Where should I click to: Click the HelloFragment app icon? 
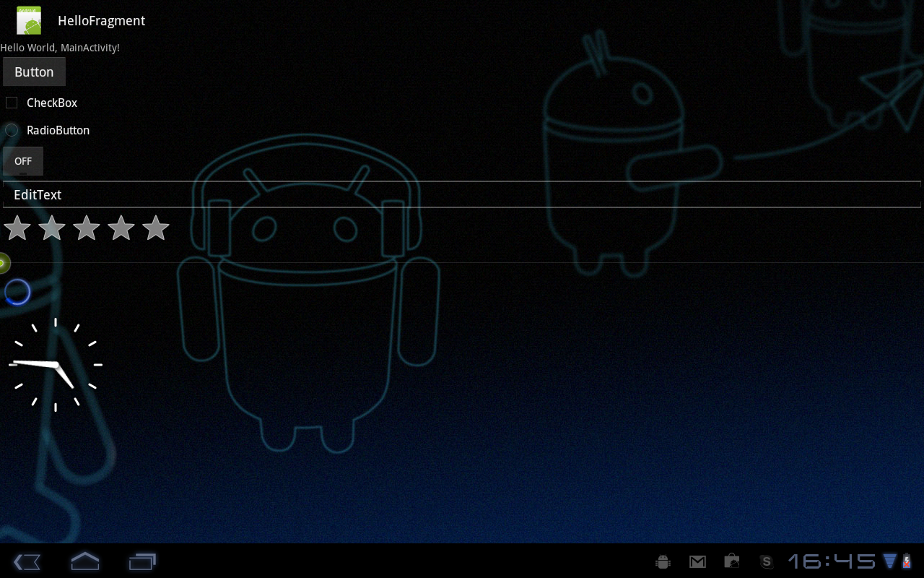click(x=29, y=20)
